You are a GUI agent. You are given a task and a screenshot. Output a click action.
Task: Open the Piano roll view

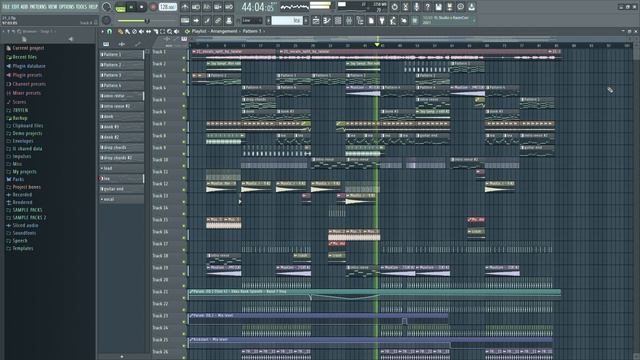point(327,20)
